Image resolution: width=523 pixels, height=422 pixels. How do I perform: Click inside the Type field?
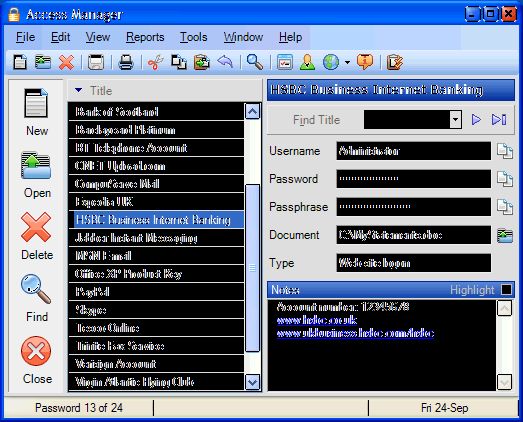tap(414, 263)
